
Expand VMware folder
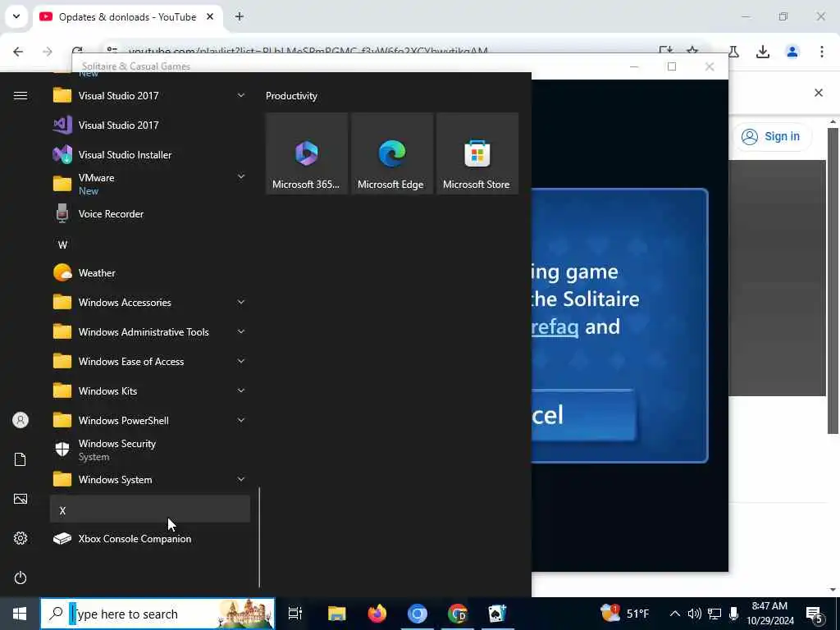tap(150, 185)
